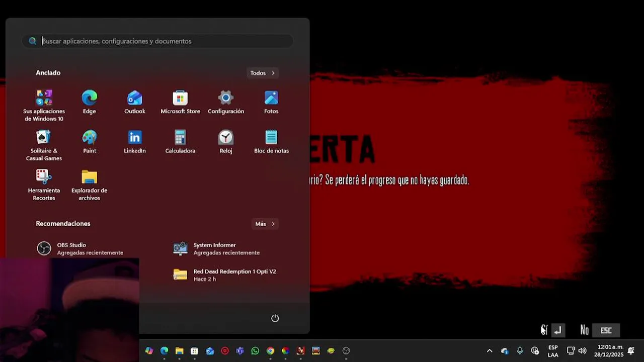The height and width of the screenshot is (362, 644).
Task: Open WhatsApp from the taskbar
Action: [255, 351]
